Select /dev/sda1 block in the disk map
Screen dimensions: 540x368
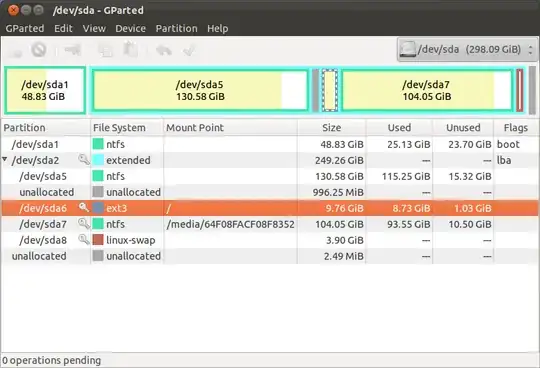pyautogui.click(x=45, y=90)
